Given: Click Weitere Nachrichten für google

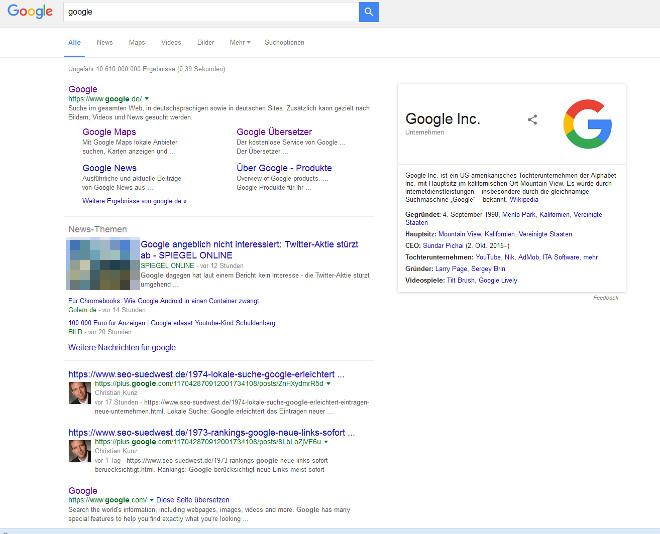Looking at the screenshot, I should coord(122,347).
